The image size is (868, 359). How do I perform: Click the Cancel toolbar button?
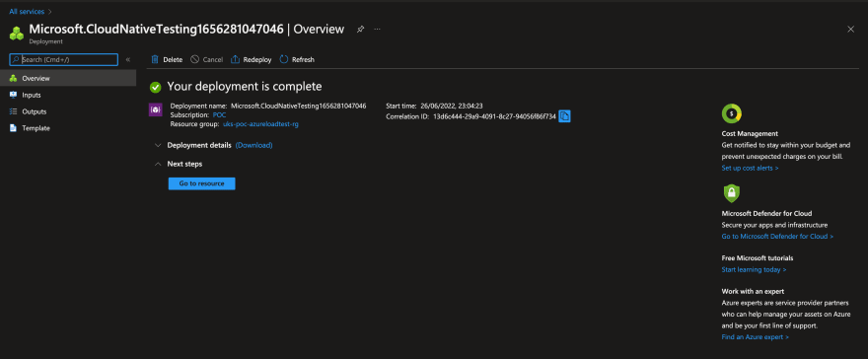click(206, 60)
